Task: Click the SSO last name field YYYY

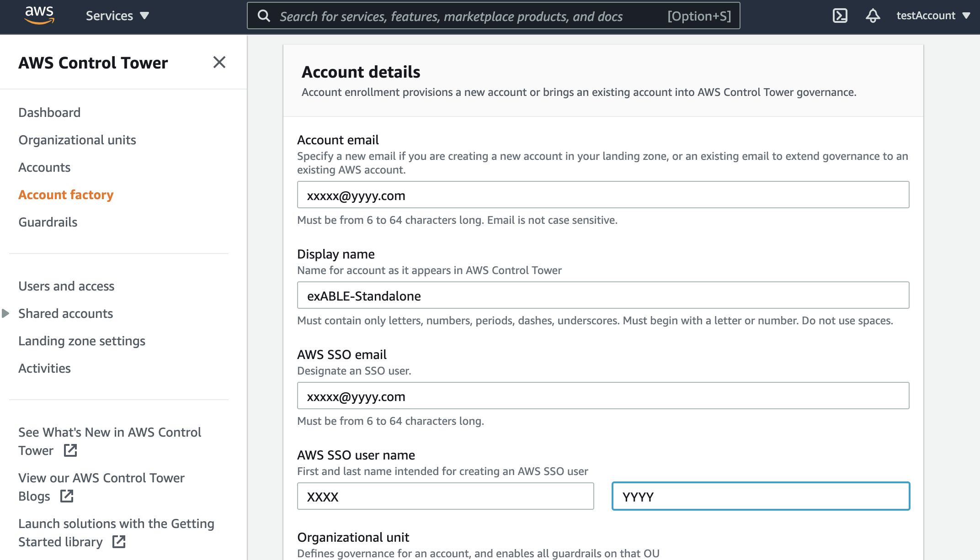Action: tap(761, 497)
